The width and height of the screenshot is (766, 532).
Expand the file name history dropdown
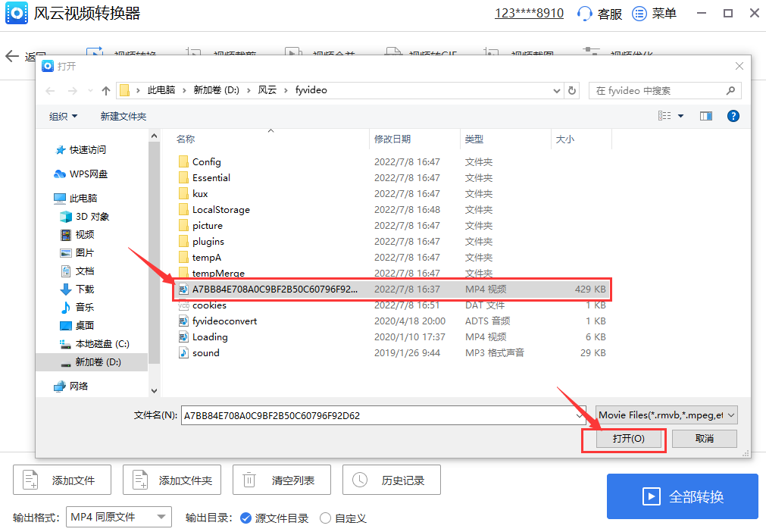point(580,415)
